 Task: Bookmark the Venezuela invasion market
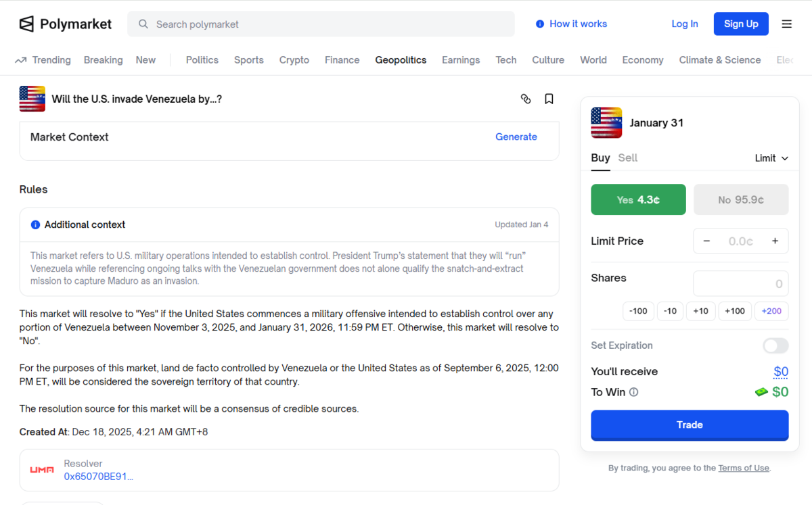[x=549, y=99]
